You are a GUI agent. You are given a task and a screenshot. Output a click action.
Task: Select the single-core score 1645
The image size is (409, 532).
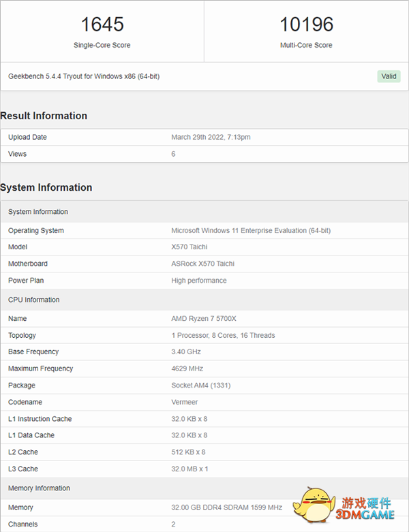click(x=102, y=25)
